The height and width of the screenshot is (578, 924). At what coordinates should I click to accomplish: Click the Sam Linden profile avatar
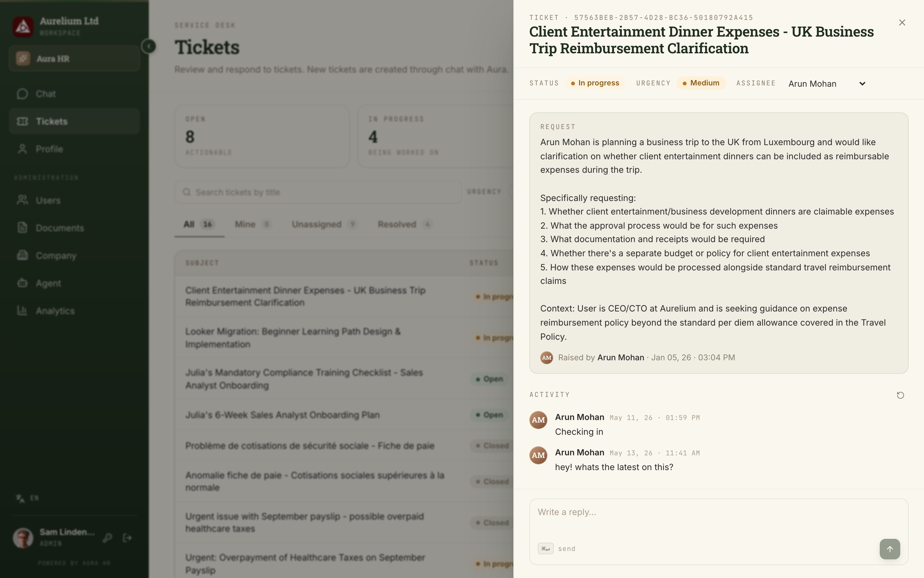pos(23,538)
